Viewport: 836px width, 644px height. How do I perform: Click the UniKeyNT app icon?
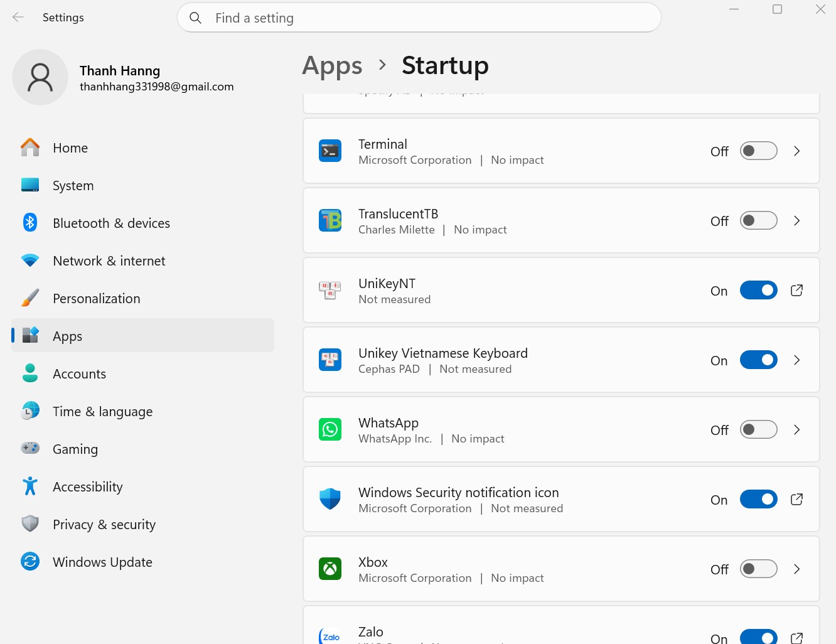[330, 290]
